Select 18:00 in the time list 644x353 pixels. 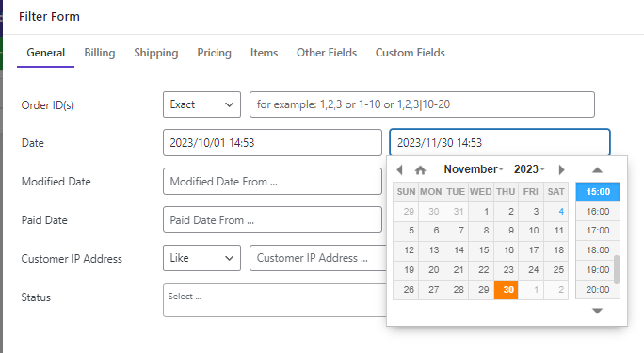point(598,250)
